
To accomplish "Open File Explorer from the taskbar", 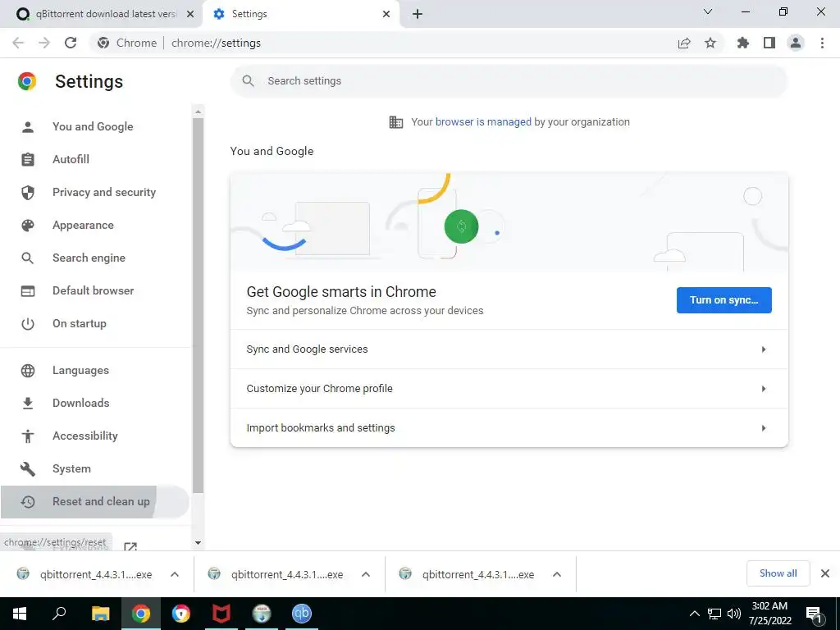I will click(x=100, y=614).
